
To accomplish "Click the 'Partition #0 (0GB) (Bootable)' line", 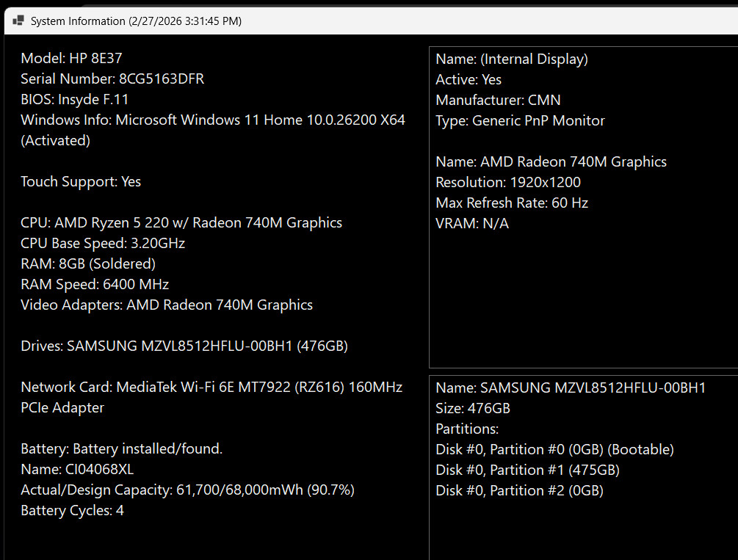I will pyautogui.click(x=554, y=449).
